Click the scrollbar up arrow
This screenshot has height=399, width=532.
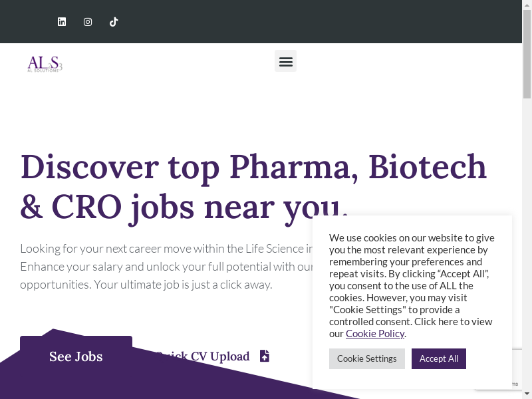527,4
